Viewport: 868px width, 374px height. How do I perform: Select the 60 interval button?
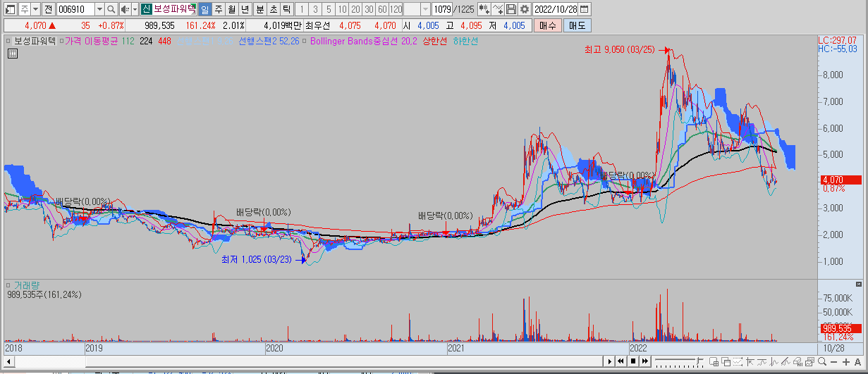[x=381, y=9]
